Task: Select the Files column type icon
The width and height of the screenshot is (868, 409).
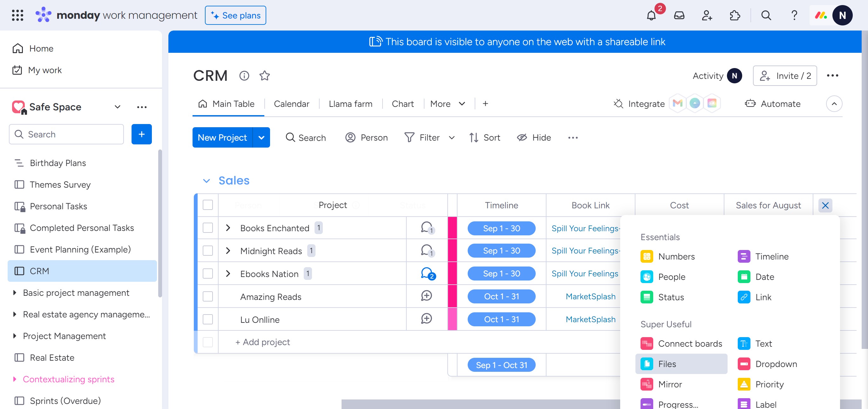Action: pyautogui.click(x=647, y=364)
